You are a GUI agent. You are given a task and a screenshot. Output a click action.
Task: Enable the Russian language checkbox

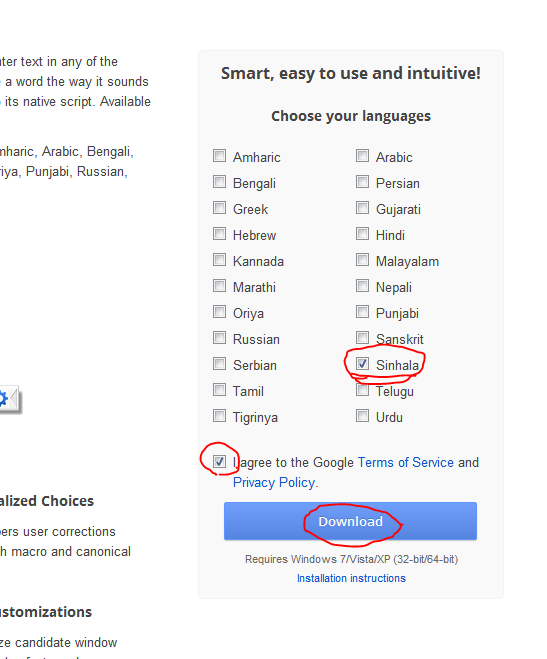(219, 337)
